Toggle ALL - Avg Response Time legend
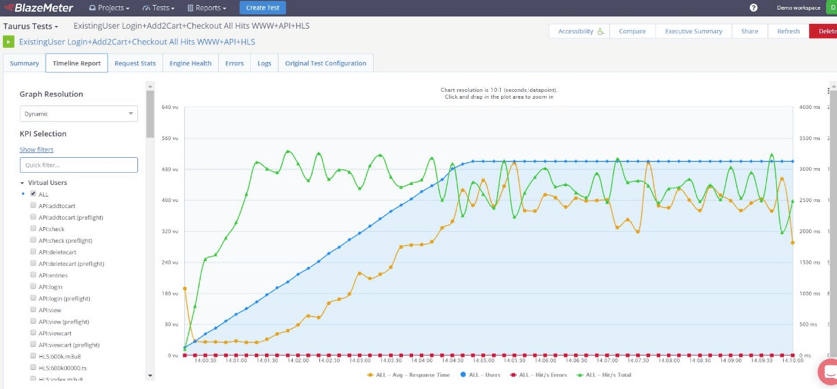 408,375
